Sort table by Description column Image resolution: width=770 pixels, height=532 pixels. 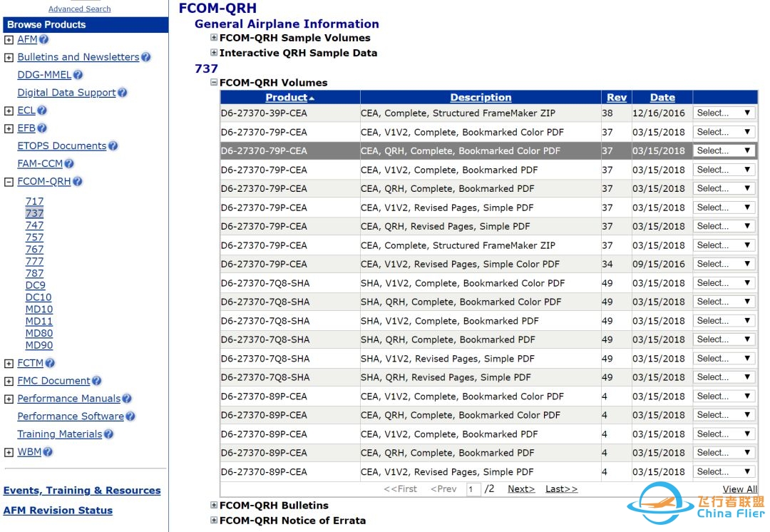pyautogui.click(x=481, y=97)
